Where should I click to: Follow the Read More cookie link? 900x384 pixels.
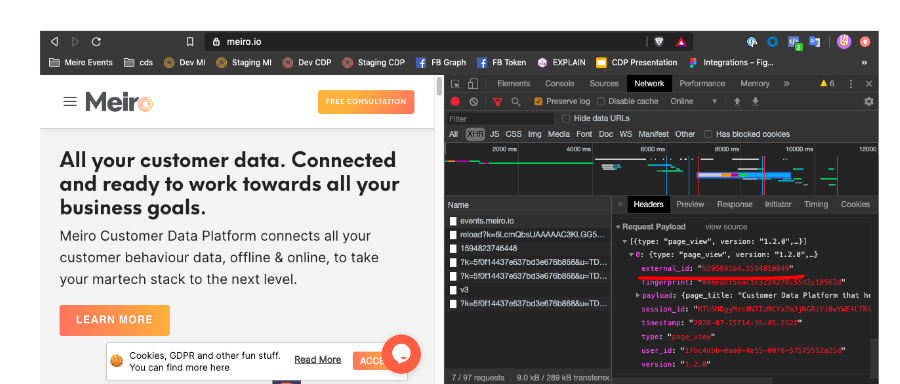(x=317, y=360)
